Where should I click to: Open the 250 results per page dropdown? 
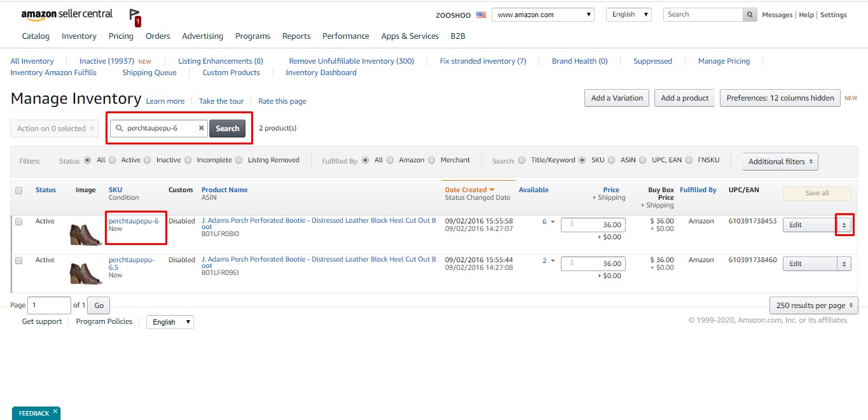pos(814,305)
